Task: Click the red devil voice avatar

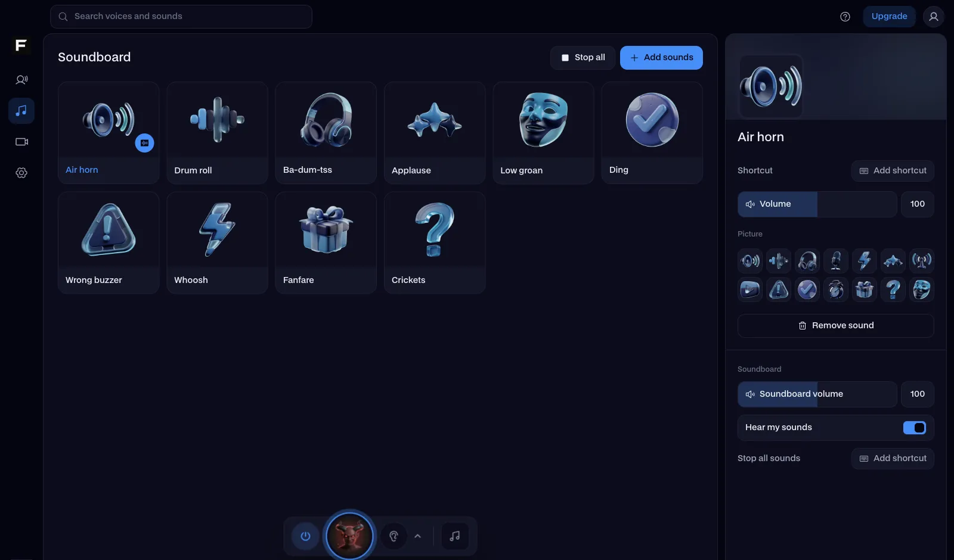Action: coord(349,536)
